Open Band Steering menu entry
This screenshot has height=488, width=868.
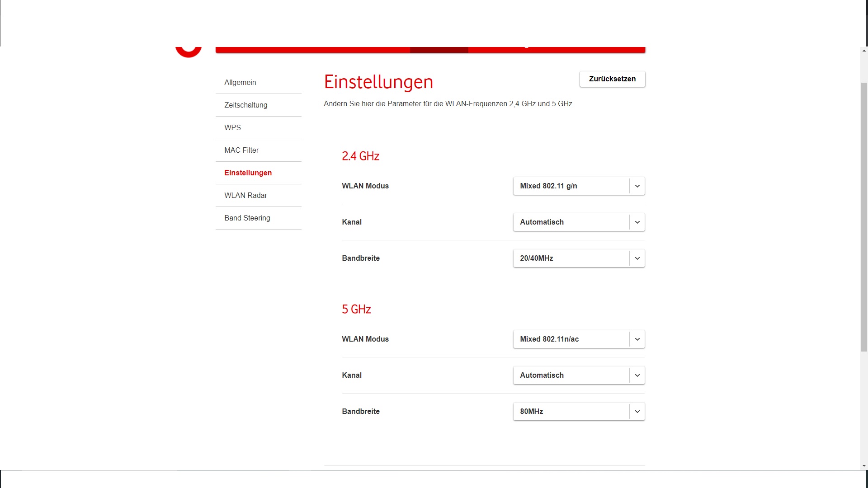point(247,218)
